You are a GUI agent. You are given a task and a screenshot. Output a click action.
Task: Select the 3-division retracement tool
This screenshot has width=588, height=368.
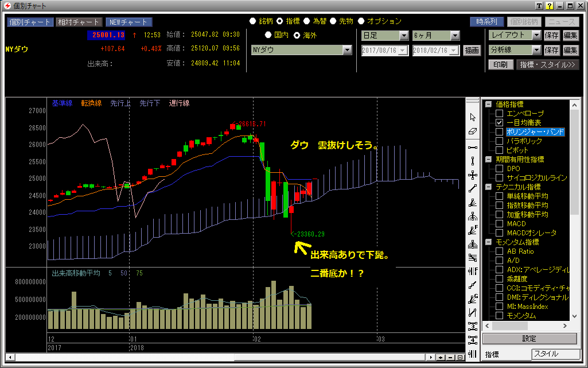click(x=473, y=326)
